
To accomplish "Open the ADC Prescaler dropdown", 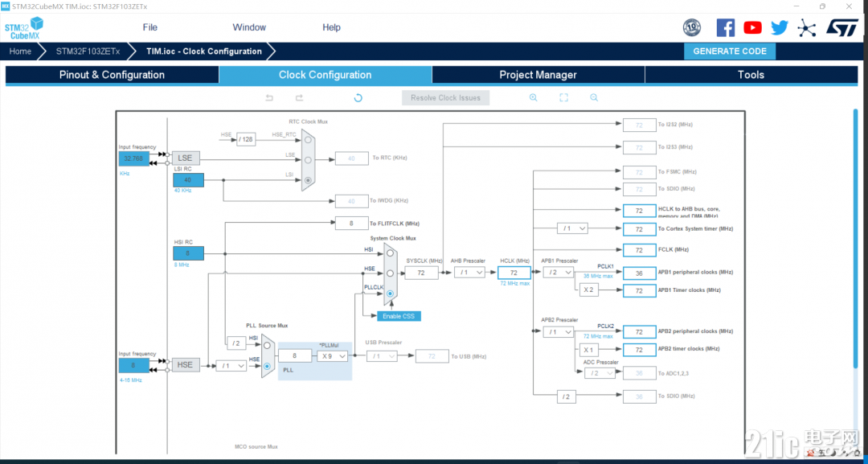I will click(x=600, y=373).
